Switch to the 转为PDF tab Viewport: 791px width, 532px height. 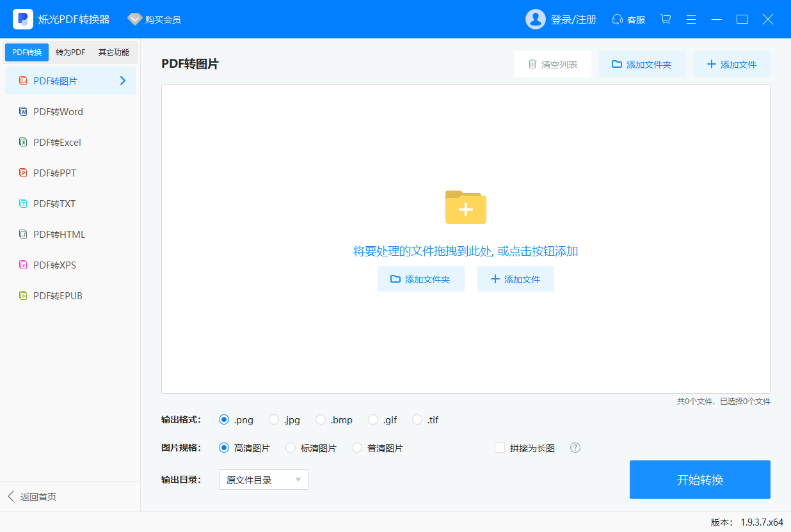tap(69, 52)
